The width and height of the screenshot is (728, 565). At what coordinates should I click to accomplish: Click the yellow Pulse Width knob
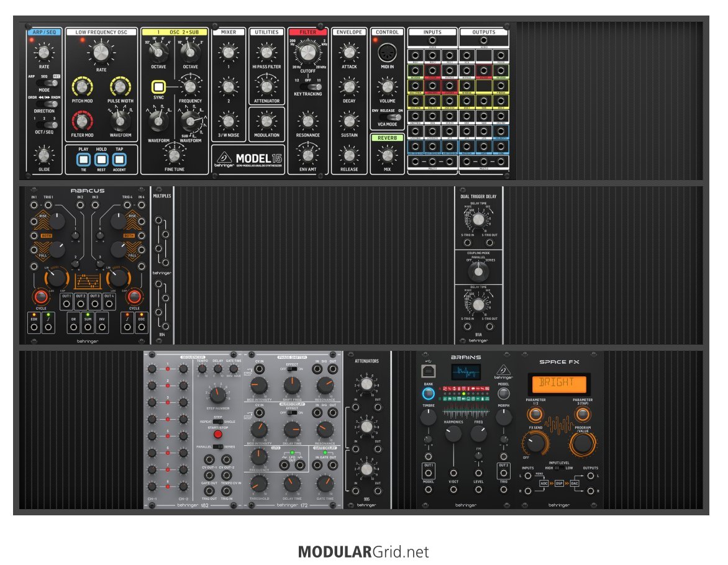120,86
